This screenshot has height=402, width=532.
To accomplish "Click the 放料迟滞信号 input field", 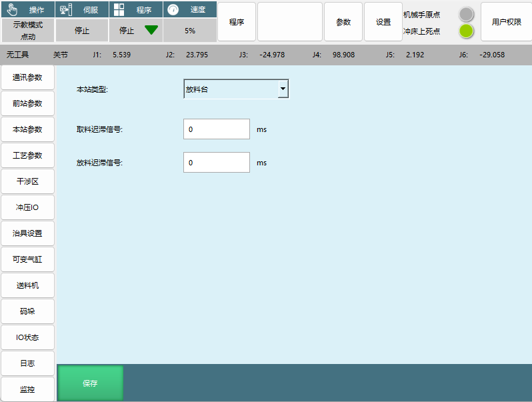I will [216, 162].
